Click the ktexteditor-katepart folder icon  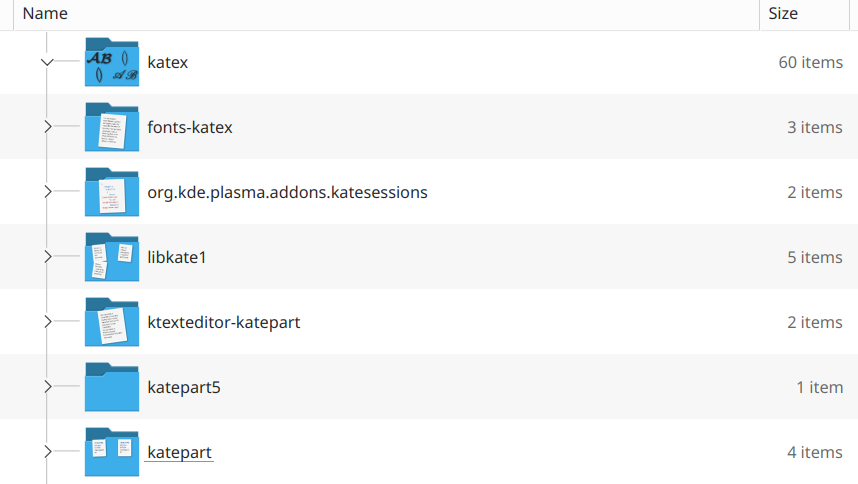[112, 322]
